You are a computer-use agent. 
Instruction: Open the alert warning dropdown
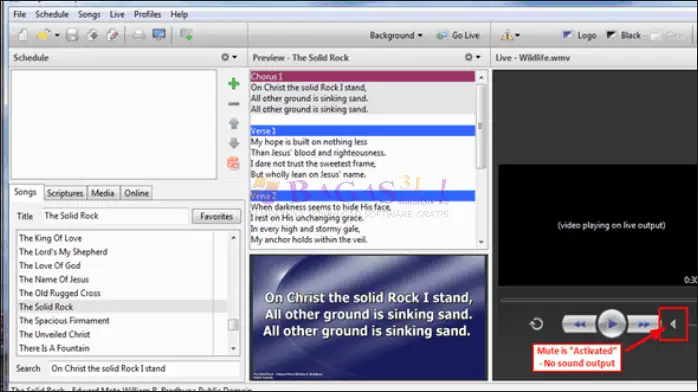510,35
